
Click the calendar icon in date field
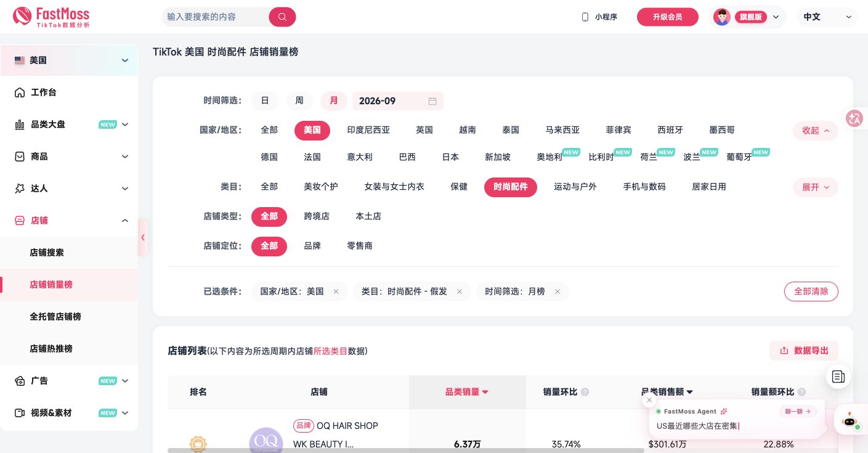[x=432, y=101]
